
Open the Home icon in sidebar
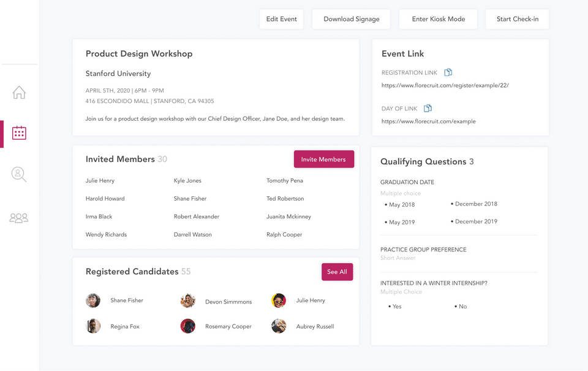coord(19,93)
